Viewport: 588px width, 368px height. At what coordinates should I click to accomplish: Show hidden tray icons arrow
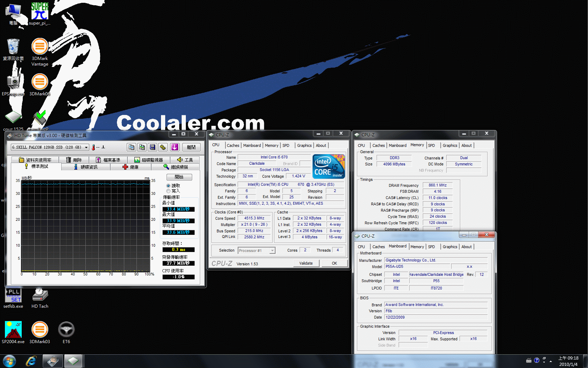point(551,361)
